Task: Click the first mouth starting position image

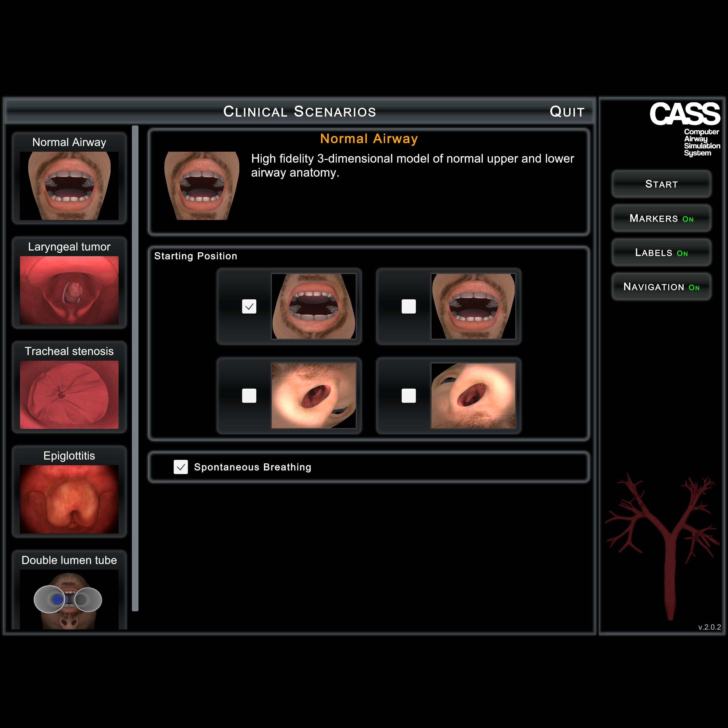Action: [314, 306]
